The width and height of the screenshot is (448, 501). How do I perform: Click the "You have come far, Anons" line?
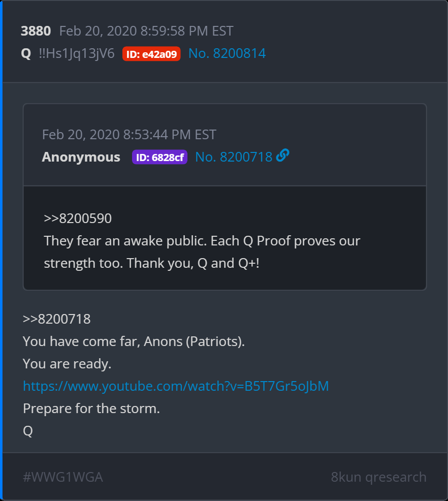(134, 341)
